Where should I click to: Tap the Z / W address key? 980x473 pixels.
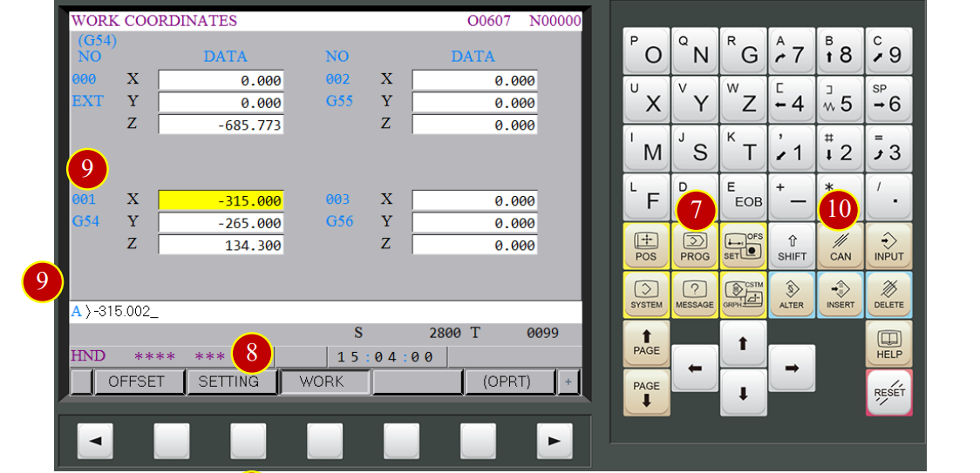point(743,99)
